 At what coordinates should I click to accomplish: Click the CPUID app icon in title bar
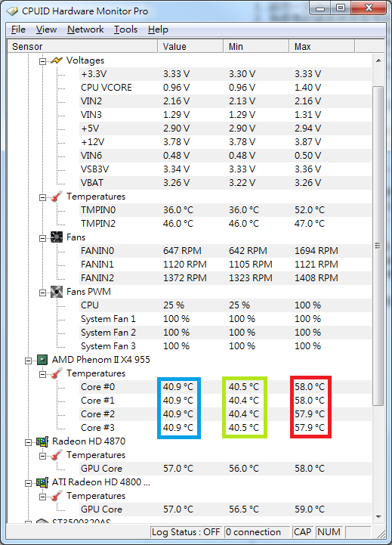pyautogui.click(x=12, y=11)
